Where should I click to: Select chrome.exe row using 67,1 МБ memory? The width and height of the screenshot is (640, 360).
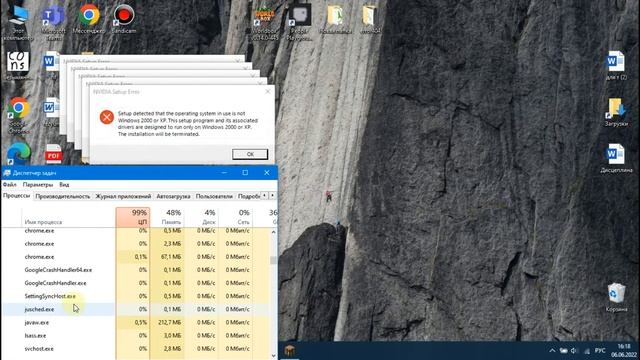[136, 257]
